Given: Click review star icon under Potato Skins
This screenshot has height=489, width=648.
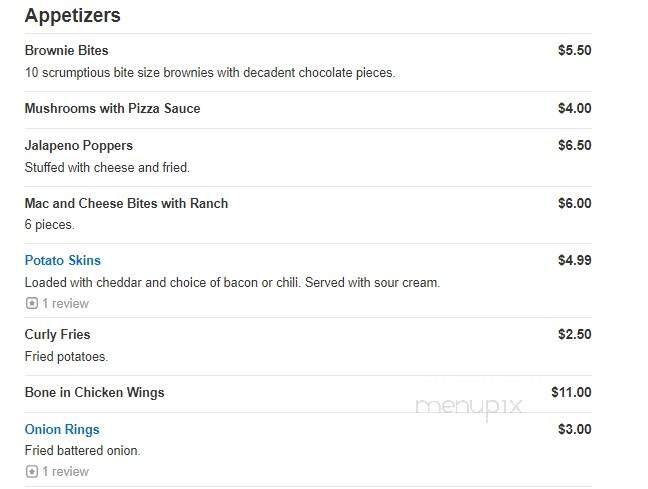Looking at the screenshot, I should point(31,303).
